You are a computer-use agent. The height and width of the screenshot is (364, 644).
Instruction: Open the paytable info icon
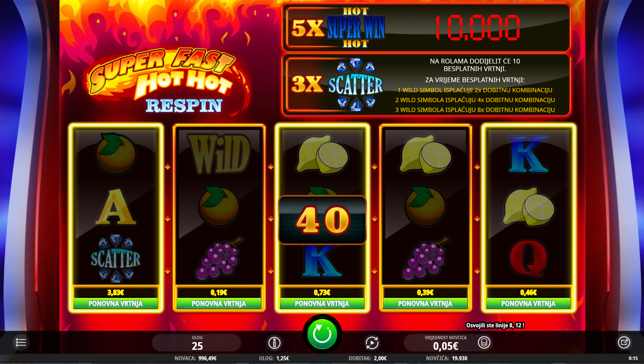point(274,343)
